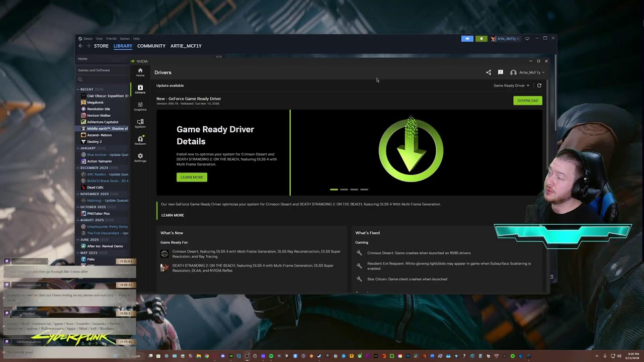
Task: Click the share icon in NVIDIA header
Action: tap(488, 72)
